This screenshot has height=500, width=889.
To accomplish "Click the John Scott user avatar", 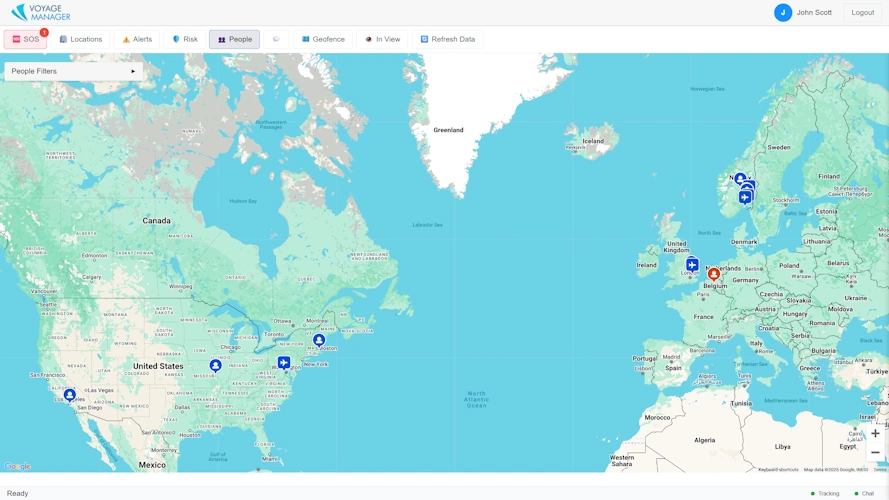I will [x=783, y=13].
